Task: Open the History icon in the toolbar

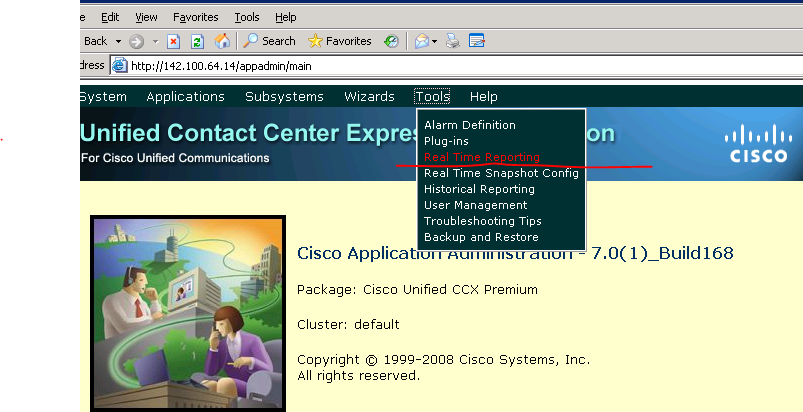Action: tap(391, 41)
